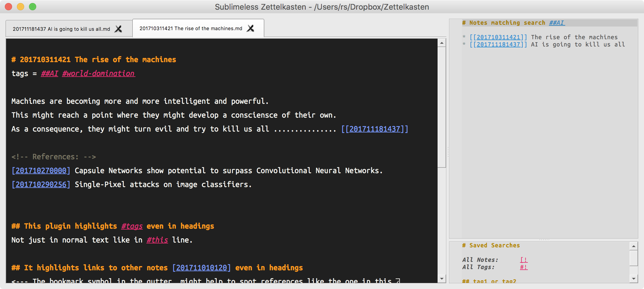Click the ##AI link in search results header
The image size is (644, 289).
click(557, 23)
